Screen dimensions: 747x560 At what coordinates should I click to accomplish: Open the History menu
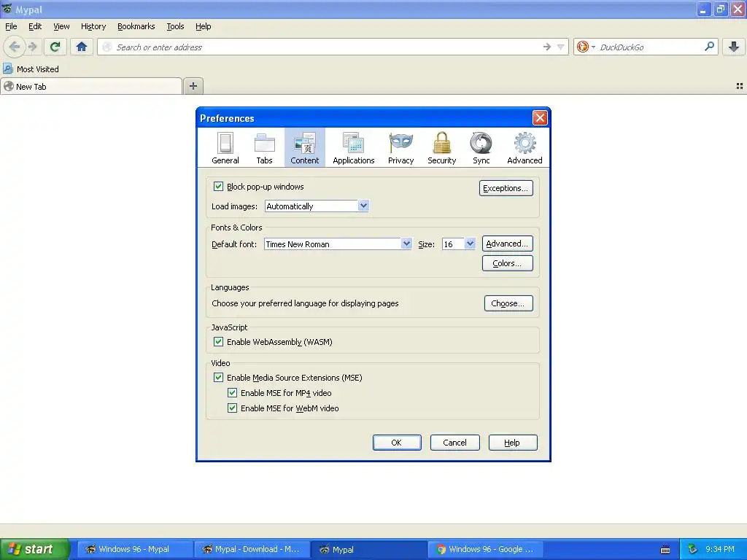(x=93, y=26)
